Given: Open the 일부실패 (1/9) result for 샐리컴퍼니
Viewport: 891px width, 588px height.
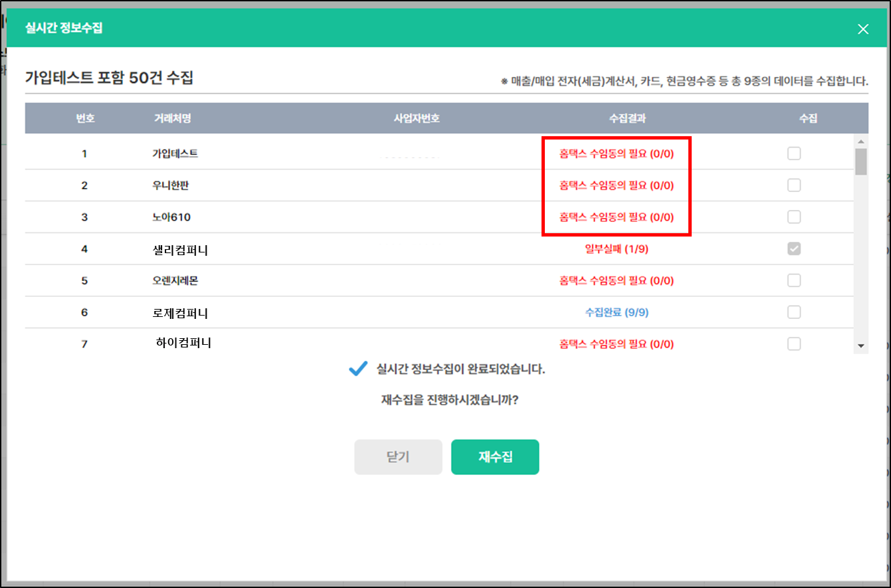Looking at the screenshot, I should coord(617,249).
